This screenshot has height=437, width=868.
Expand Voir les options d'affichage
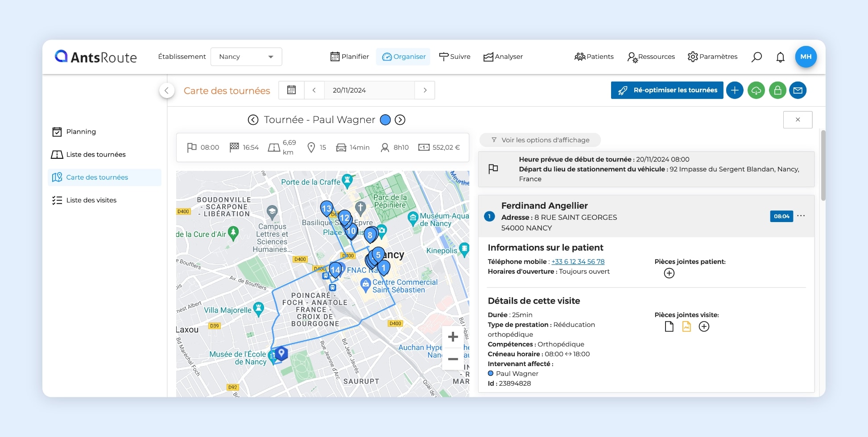point(540,140)
